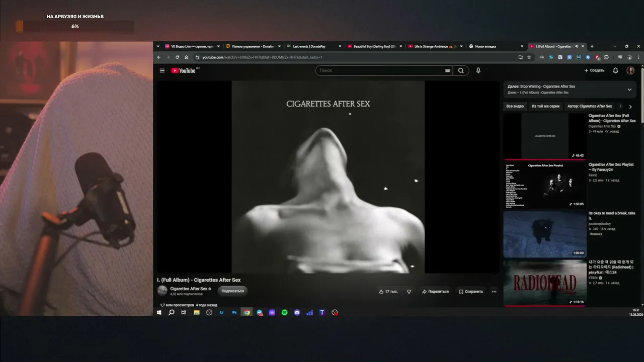Select the 'Из той же серии' chip

click(545, 107)
